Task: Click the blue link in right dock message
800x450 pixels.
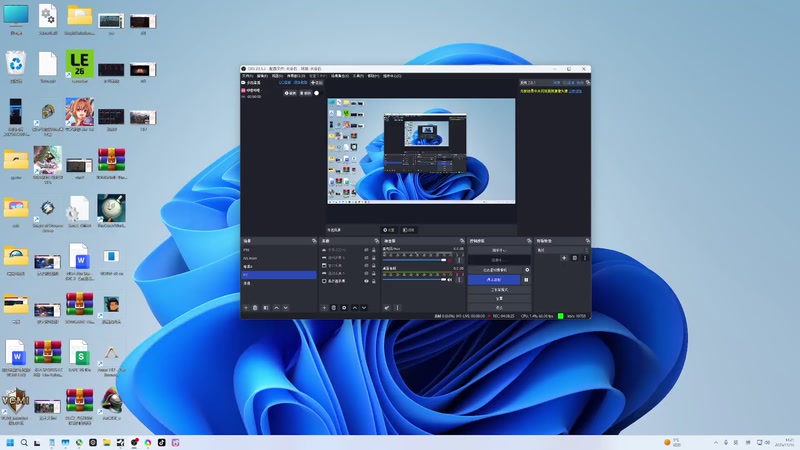Action: [x=575, y=91]
